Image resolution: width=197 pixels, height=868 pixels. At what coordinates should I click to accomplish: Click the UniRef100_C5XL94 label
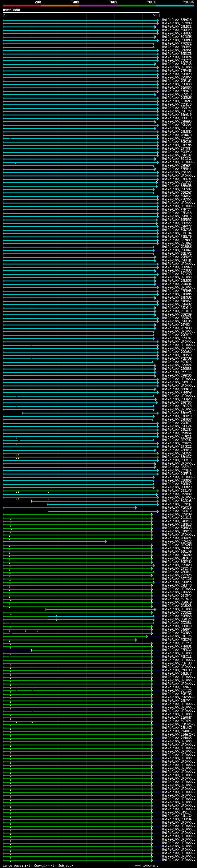coord(177,108)
